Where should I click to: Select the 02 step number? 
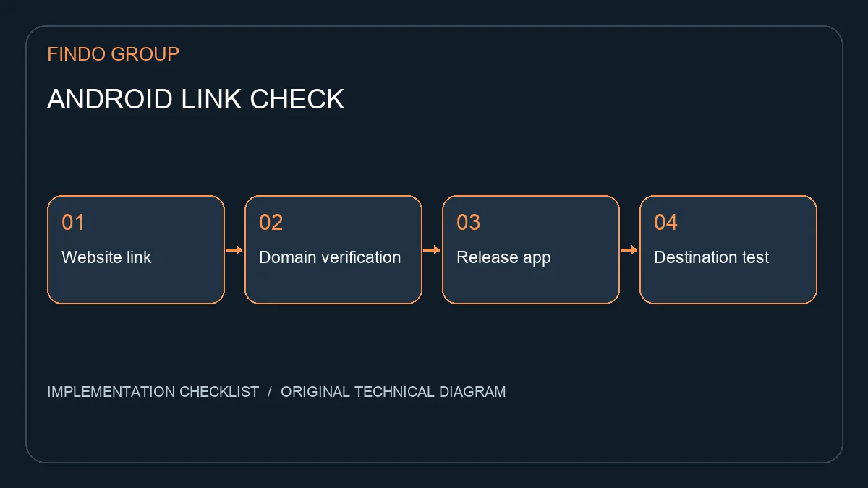point(271,223)
